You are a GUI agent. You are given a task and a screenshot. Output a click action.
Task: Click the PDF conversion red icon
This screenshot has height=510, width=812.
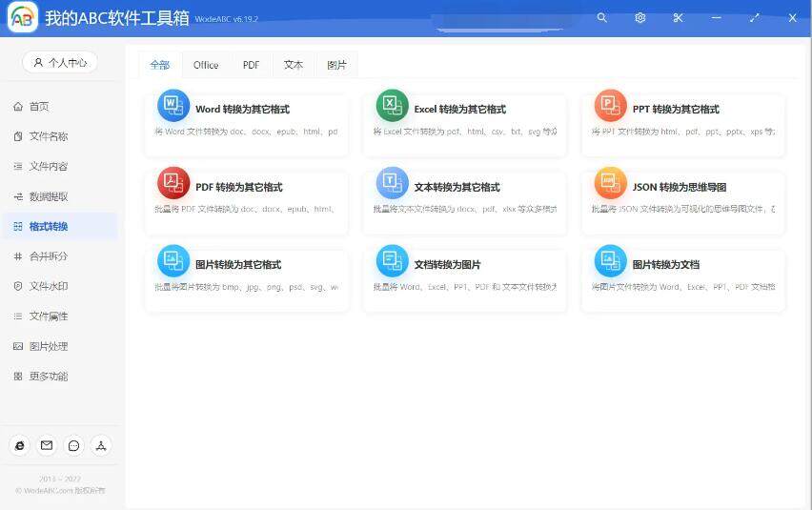(173, 183)
